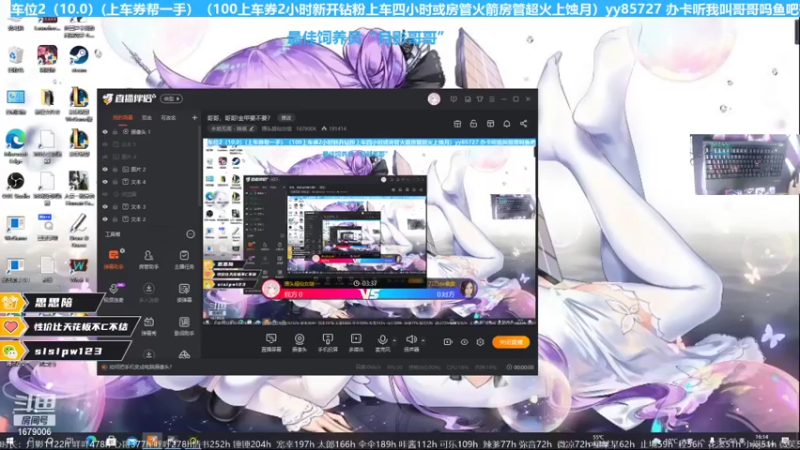800x450 pixels.
Task: Switch to the third scene tab
Action: (168, 118)
